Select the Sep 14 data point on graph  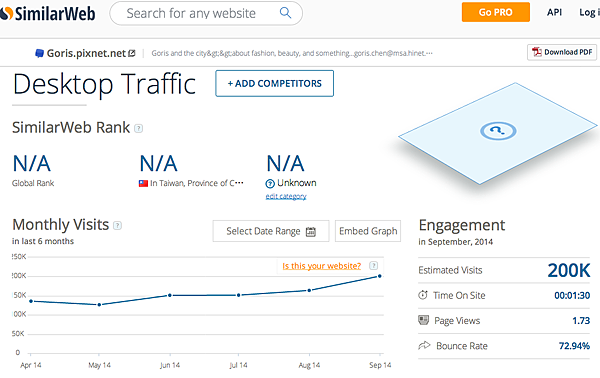380,276
